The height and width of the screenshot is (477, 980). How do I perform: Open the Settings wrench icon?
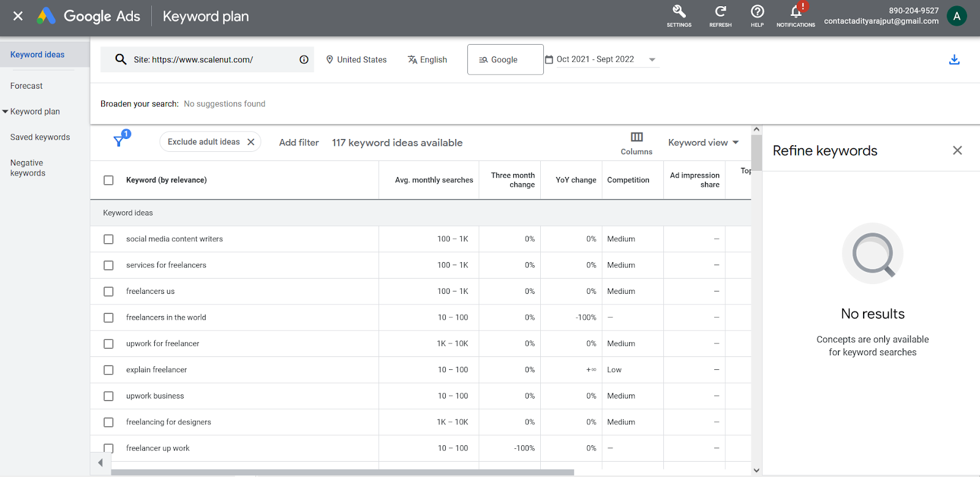click(x=679, y=12)
